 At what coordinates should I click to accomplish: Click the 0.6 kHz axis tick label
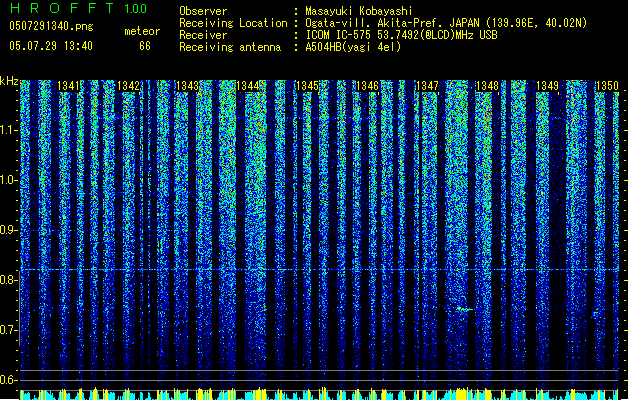click(9, 380)
